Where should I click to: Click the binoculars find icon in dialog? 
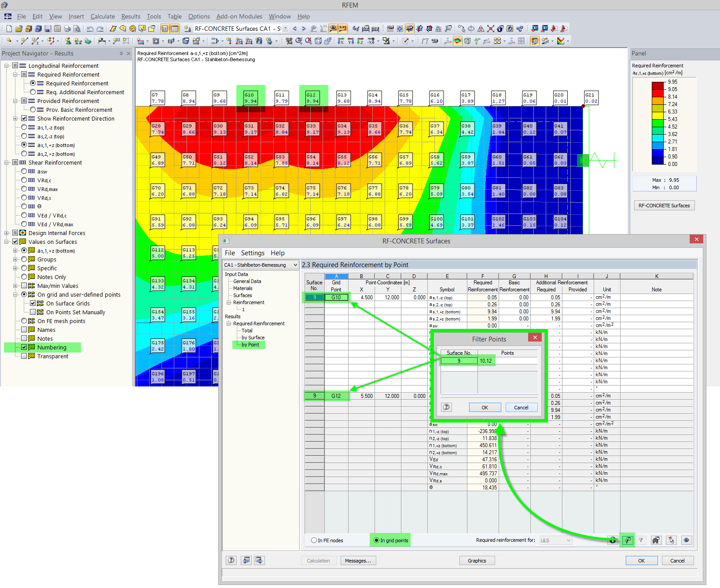pos(656,540)
